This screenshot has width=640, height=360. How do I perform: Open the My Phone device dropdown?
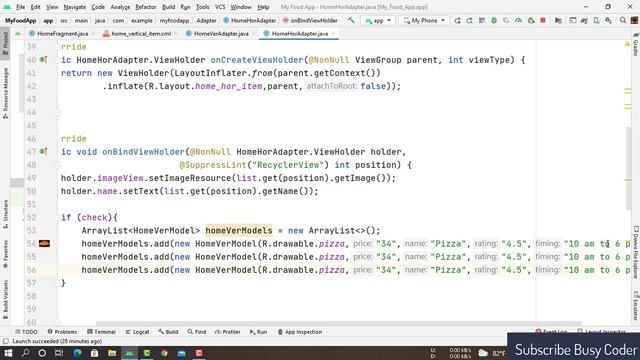point(424,20)
